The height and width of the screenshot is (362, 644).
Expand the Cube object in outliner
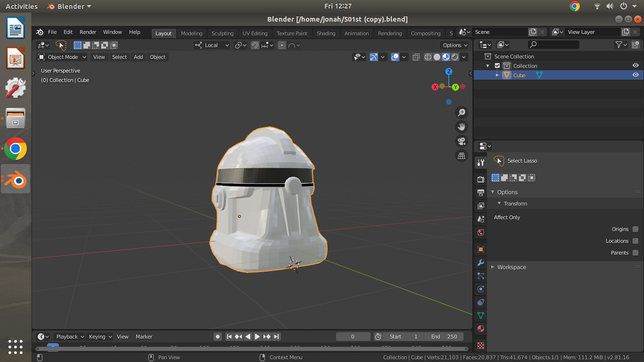click(x=497, y=75)
